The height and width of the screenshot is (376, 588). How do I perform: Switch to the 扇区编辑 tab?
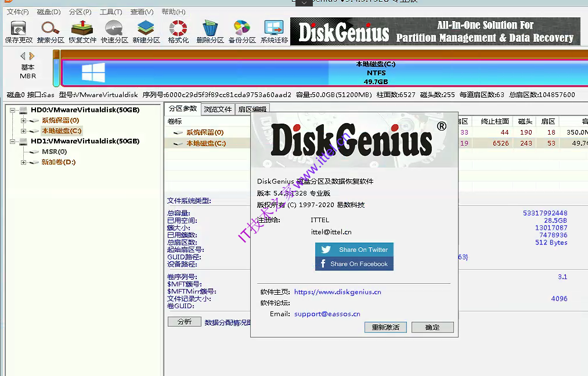[251, 108]
